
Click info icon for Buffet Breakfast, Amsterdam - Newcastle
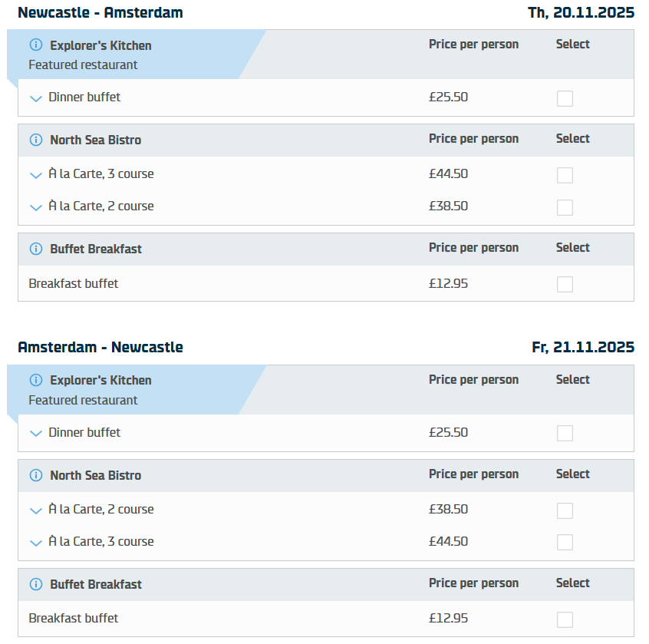coord(36,584)
